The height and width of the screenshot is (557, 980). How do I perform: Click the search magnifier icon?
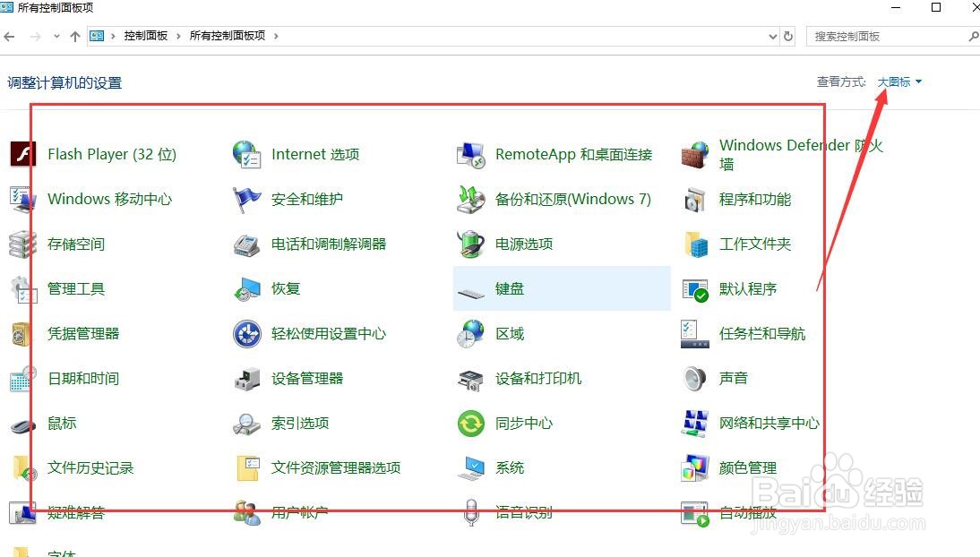coord(974,36)
